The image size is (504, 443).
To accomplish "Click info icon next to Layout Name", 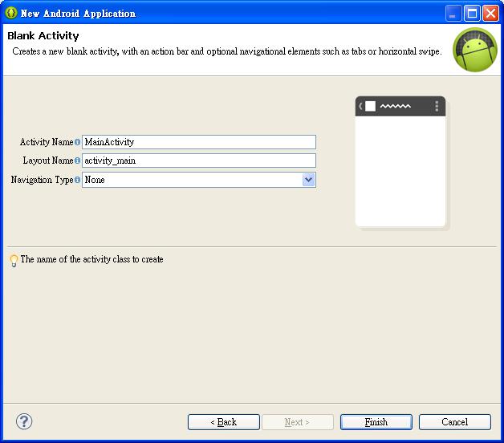I will 78,161.
